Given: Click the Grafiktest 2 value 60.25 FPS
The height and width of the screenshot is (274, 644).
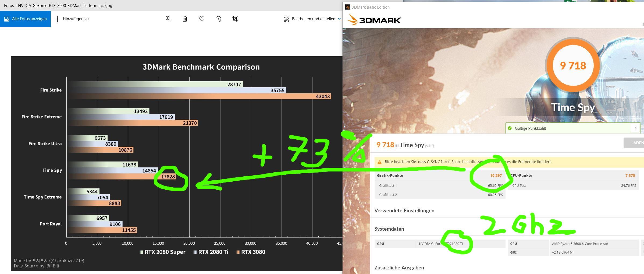Looking at the screenshot, I should (495, 195).
